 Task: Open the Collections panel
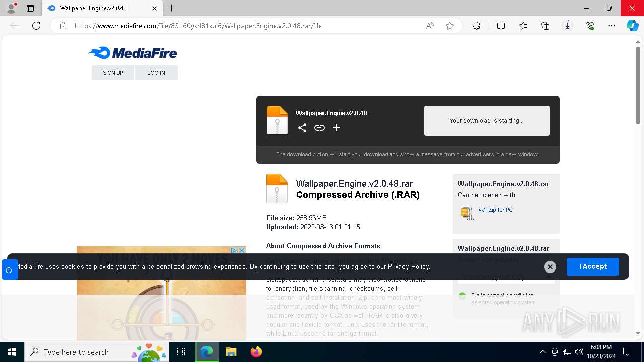pyautogui.click(x=545, y=26)
